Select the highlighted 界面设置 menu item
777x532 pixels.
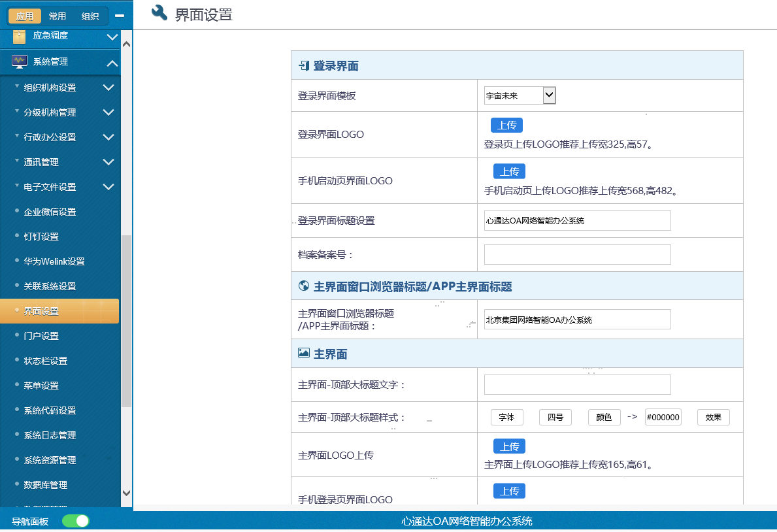point(59,311)
